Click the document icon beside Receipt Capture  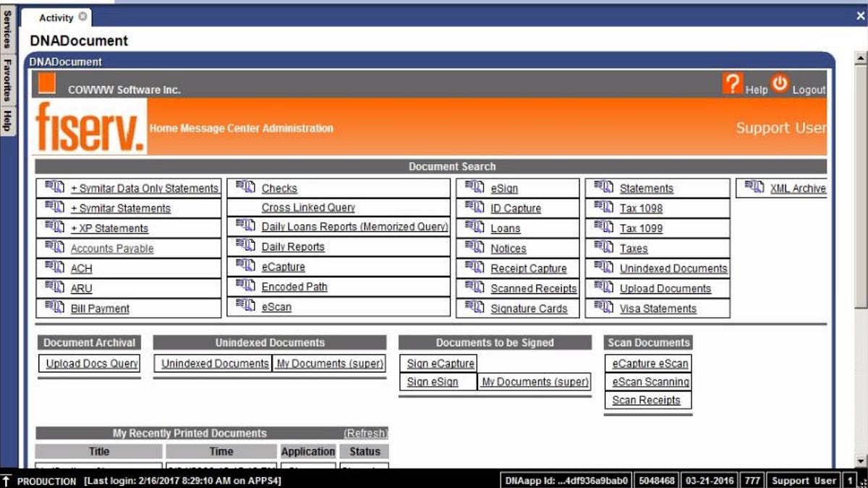point(475,267)
